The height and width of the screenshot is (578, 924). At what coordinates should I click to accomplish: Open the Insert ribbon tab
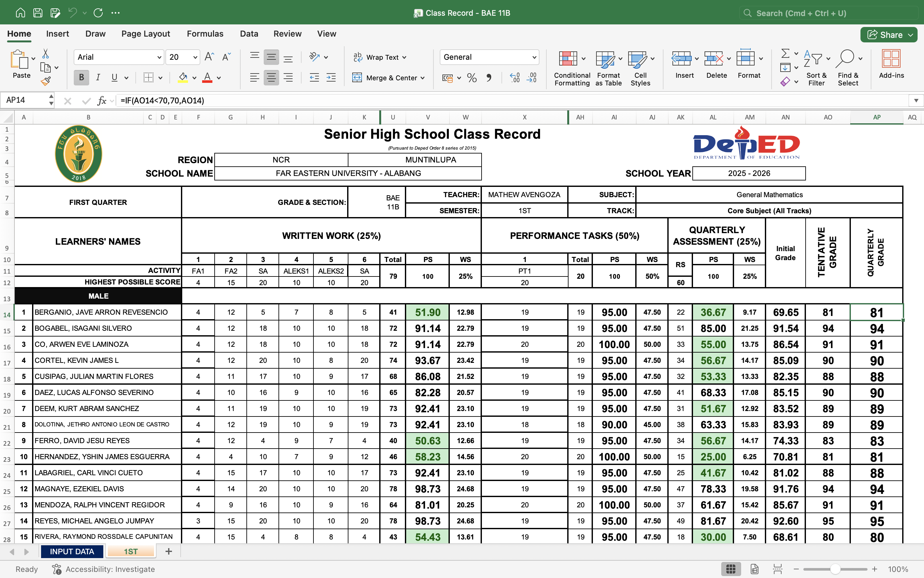[58, 34]
